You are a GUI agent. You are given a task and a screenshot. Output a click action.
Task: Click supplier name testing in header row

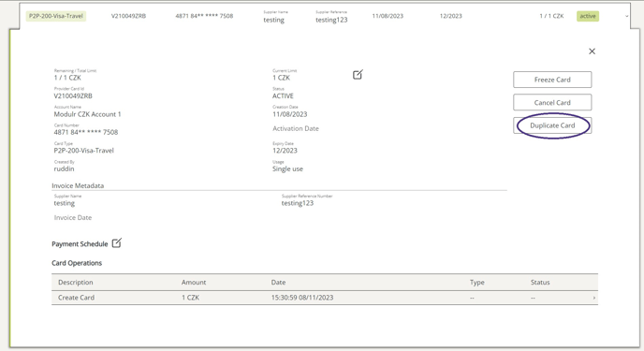[273, 20]
